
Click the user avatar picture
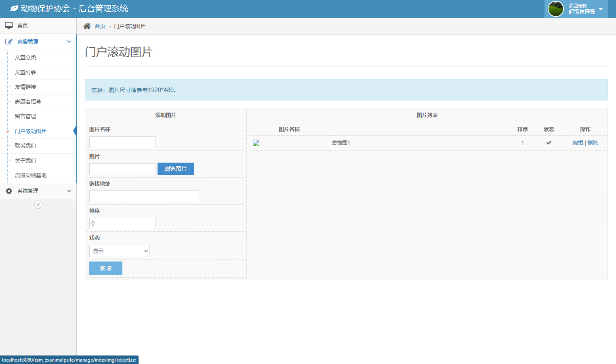coord(555,9)
